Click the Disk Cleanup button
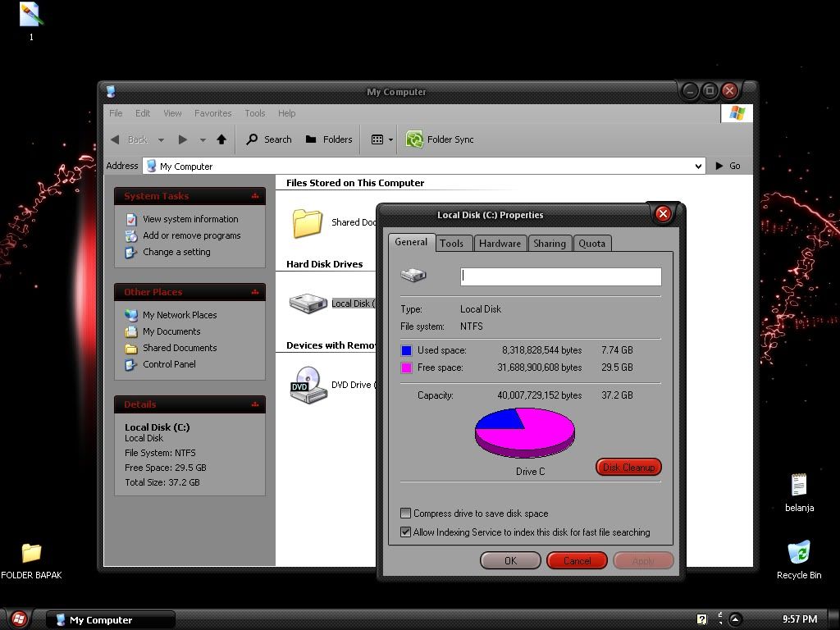The width and height of the screenshot is (840, 630). pos(628,467)
